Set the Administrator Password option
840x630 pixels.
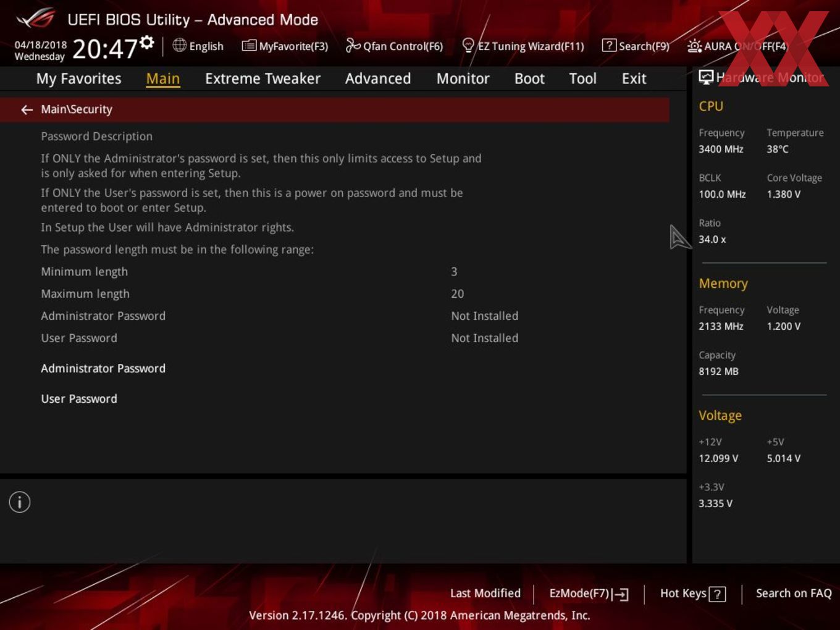click(103, 369)
